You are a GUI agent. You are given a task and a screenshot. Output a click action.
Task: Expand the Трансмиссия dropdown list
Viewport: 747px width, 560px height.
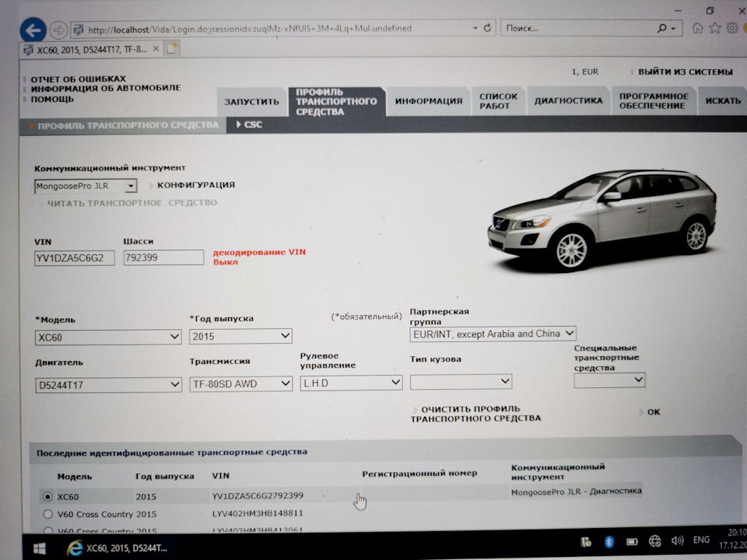pyautogui.click(x=283, y=383)
